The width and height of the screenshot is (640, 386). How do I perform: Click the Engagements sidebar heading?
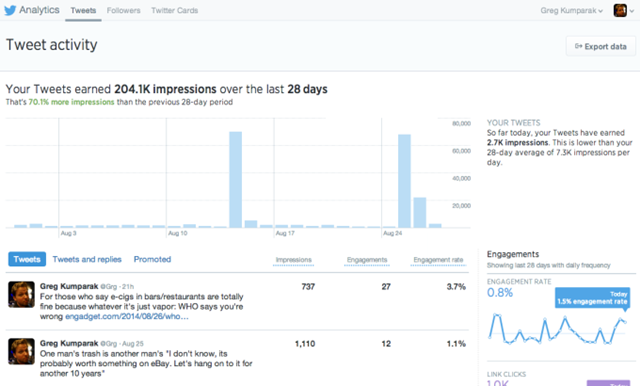click(x=513, y=254)
